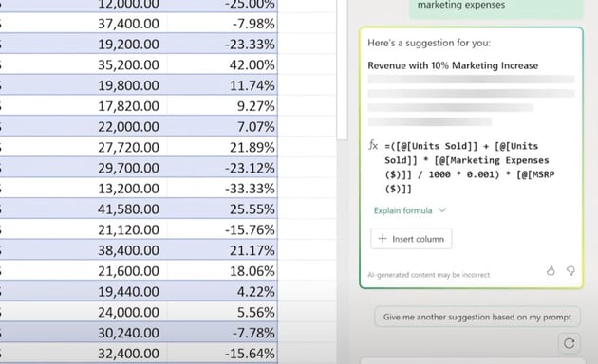Click the thumbs down feedback icon
This screenshot has width=598, height=364.
point(570,271)
